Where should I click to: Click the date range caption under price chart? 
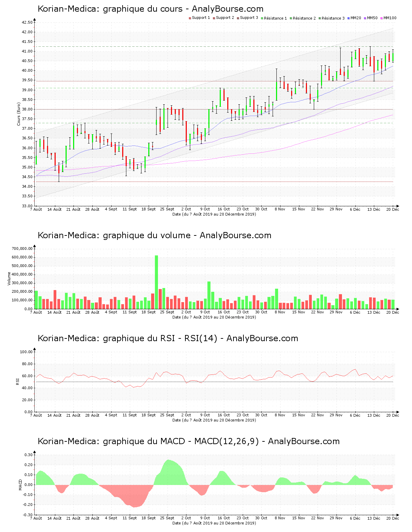tap(214, 214)
